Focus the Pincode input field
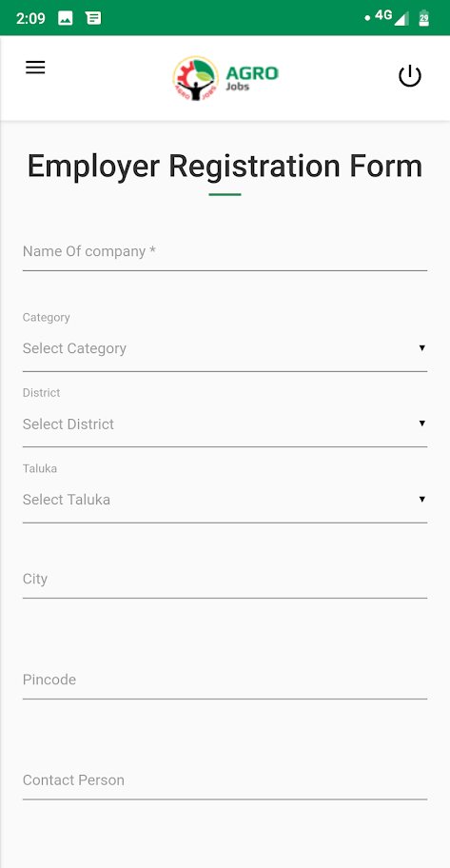This screenshot has width=450, height=868. 225,680
